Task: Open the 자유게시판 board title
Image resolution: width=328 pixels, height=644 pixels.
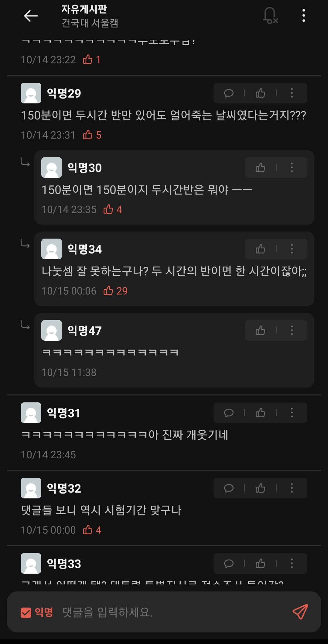Action: [84, 9]
